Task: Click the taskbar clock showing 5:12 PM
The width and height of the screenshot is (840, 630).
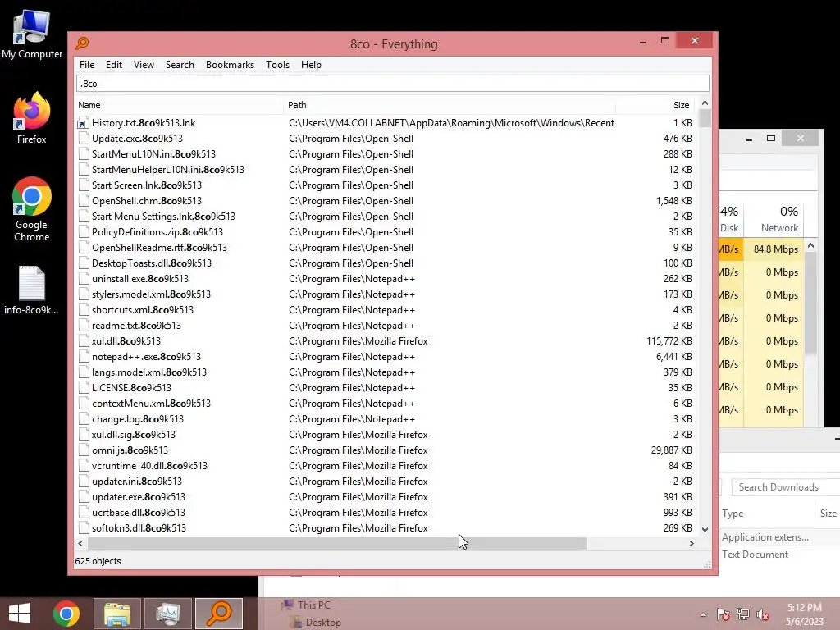Action: 805,614
